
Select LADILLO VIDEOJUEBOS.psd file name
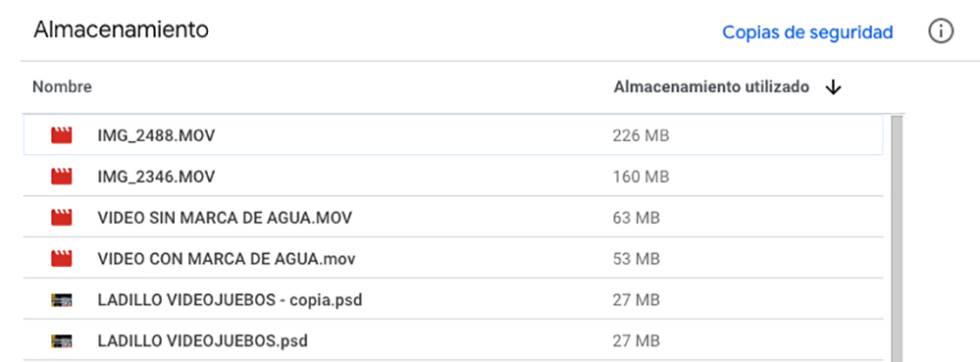pos(202,341)
